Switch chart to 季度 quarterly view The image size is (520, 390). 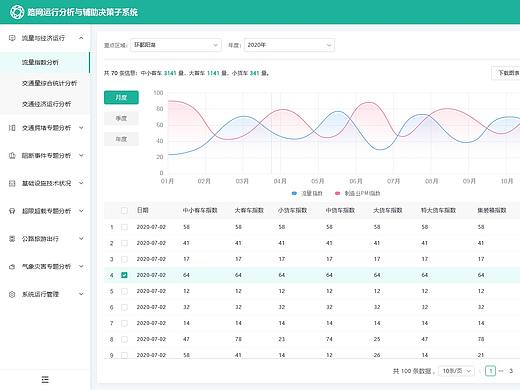coord(121,118)
